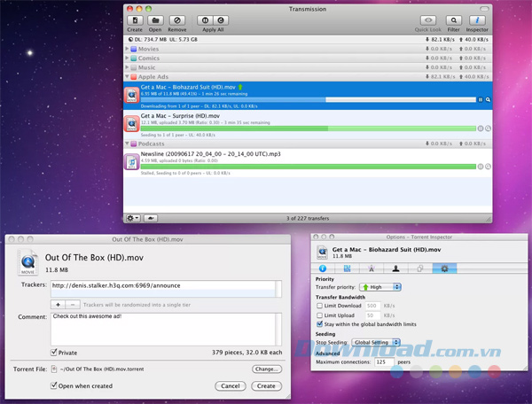Image resolution: width=532 pixels, height=404 pixels.
Task: Enable the Limit Download checkbox
Action: 320,306
